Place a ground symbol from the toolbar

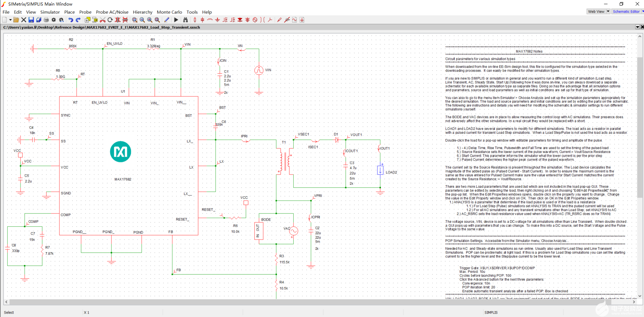coord(218,20)
